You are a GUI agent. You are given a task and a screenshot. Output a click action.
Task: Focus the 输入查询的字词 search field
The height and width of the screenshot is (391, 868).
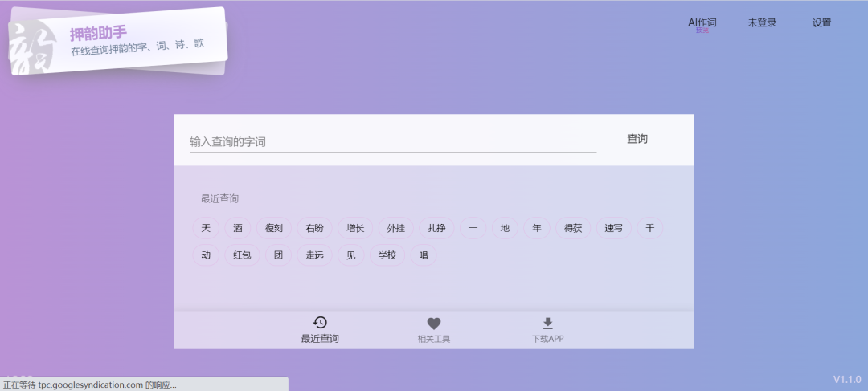pos(393,141)
